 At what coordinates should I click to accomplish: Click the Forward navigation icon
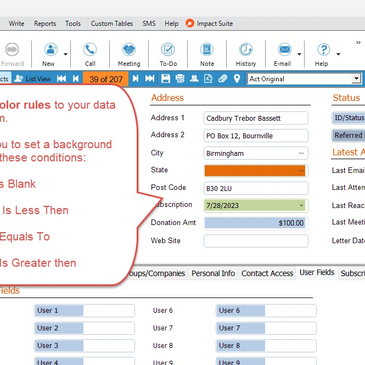click(x=12, y=49)
